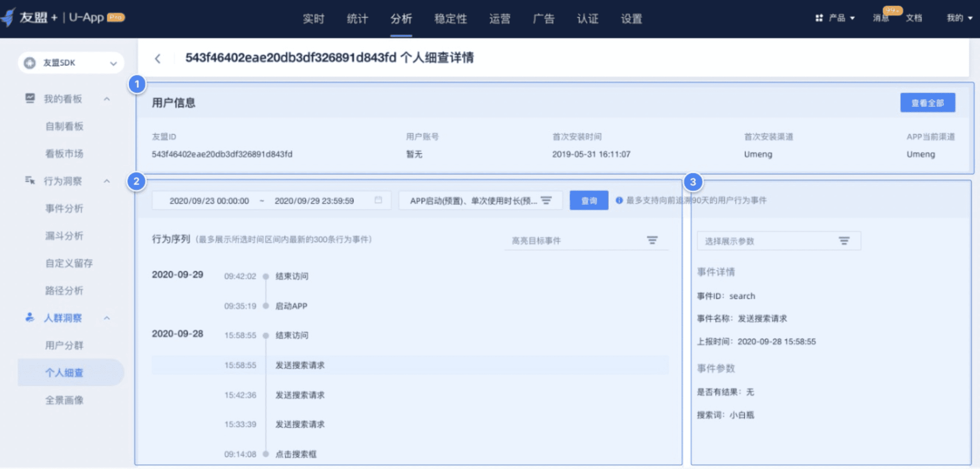Go to the 稳定性 tab

[451, 18]
